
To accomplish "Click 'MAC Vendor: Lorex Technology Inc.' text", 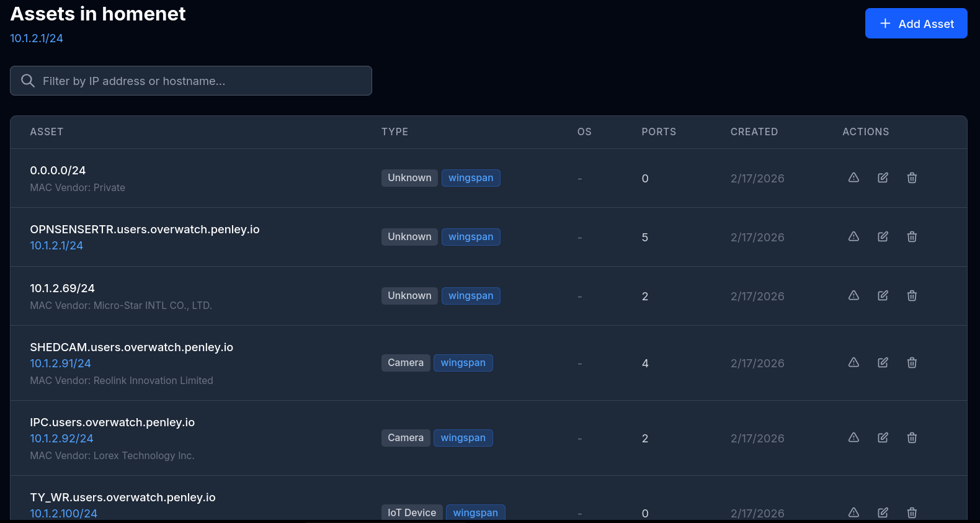I will tap(112, 455).
